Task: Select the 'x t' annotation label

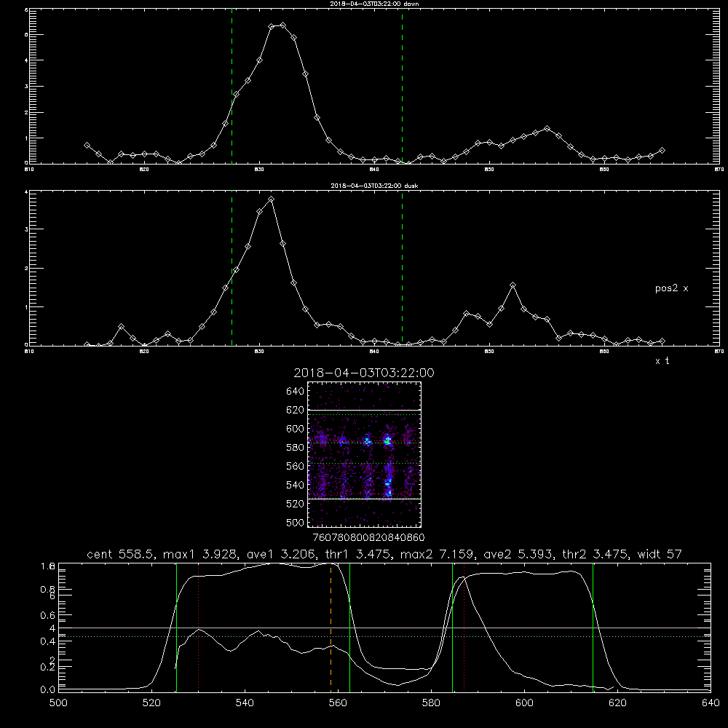Action: (x=662, y=361)
